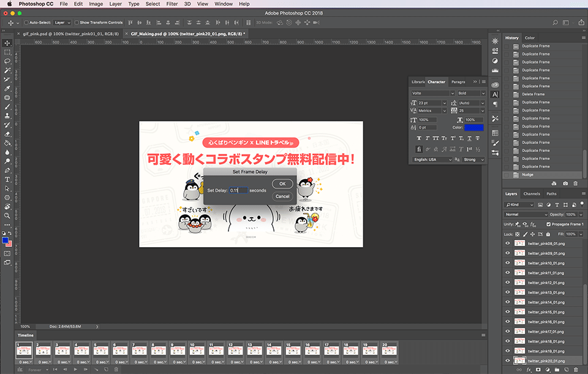Toggle Propagate Frame 1 checkbox

point(548,224)
